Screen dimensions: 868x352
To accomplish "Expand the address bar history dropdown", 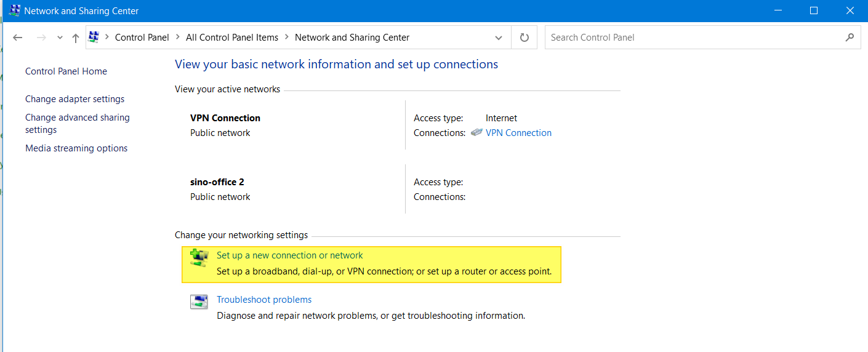I will click(x=498, y=38).
